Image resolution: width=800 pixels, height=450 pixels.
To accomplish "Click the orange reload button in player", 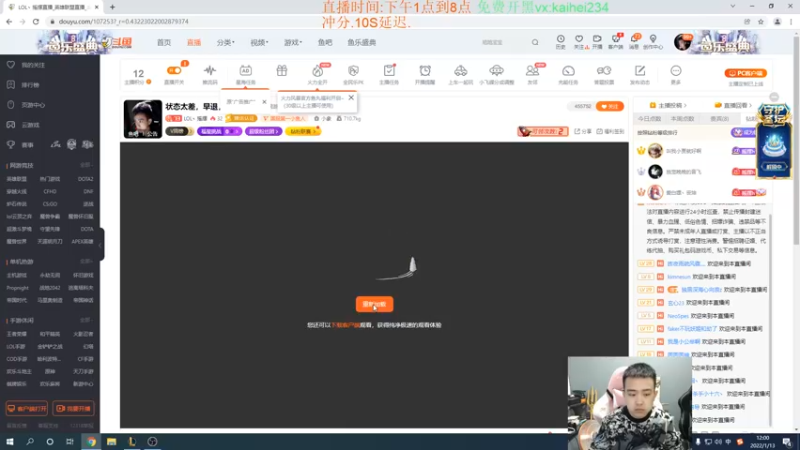I will click(374, 304).
